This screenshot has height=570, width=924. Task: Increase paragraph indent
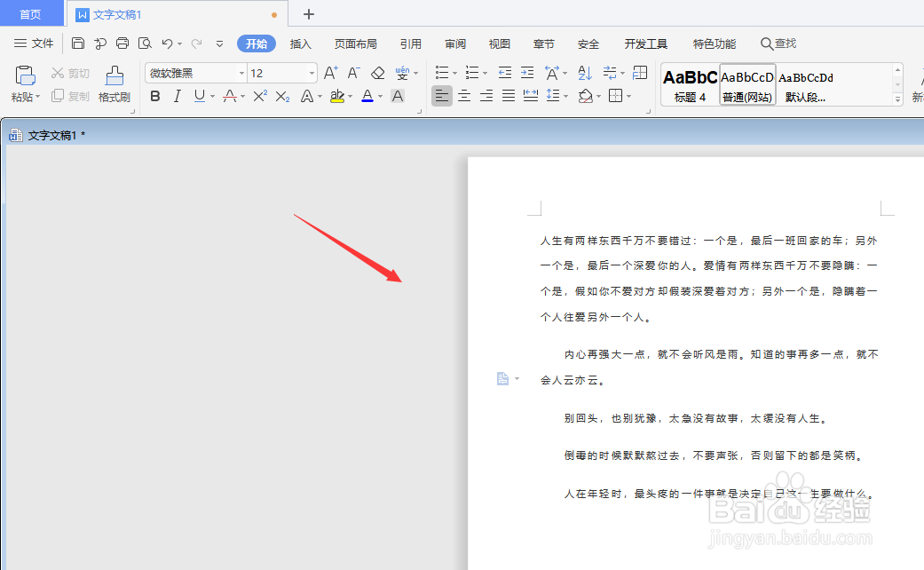click(527, 73)
